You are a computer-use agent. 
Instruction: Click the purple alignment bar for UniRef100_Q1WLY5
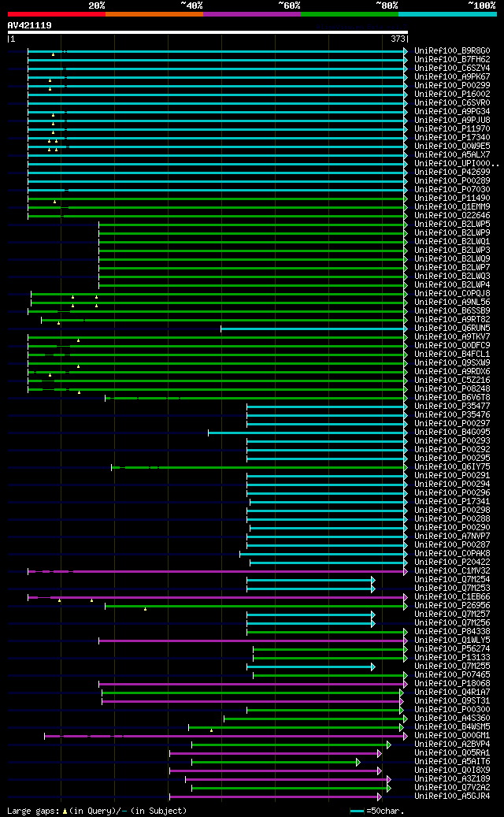pyautogui.click(x=253, y=640)
